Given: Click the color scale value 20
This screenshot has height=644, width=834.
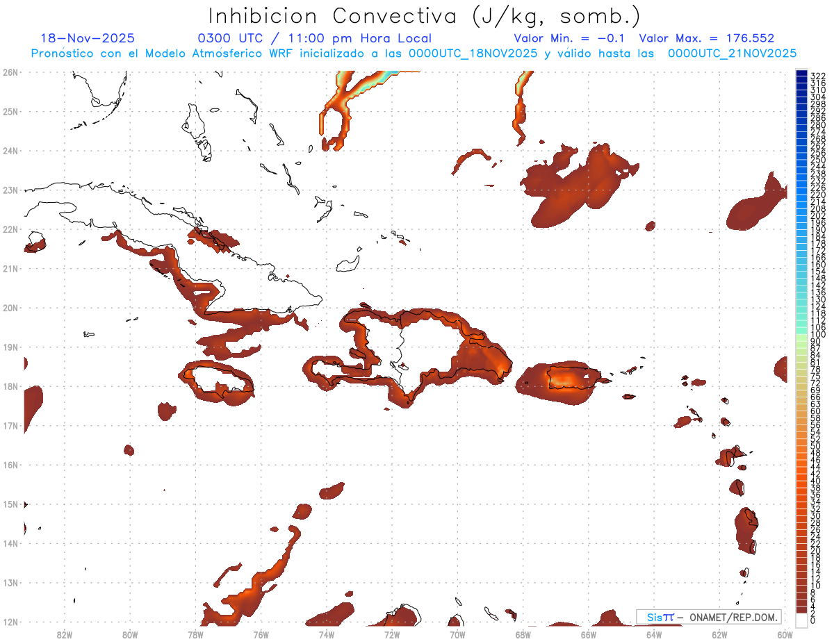Looking at the screenshot, I should [x=816, y=550].
